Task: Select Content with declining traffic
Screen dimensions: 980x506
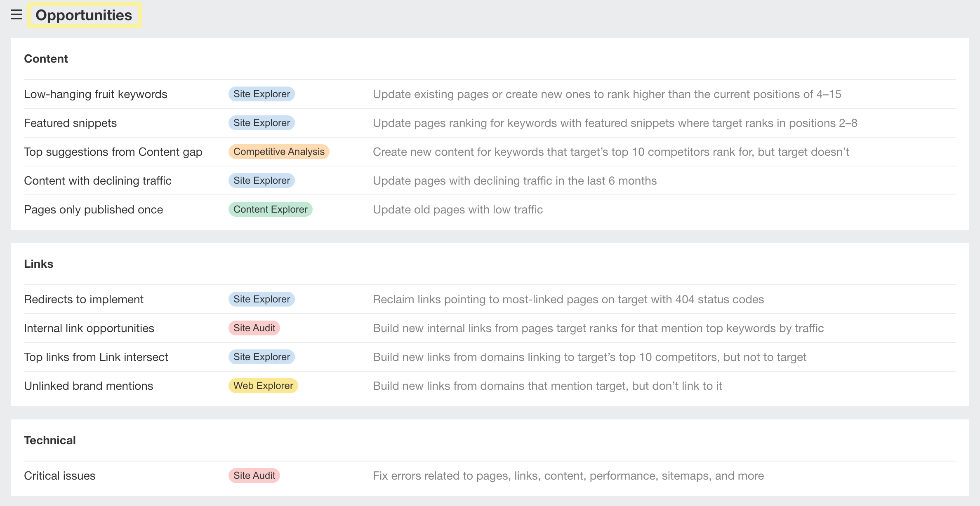Action: 97,180
